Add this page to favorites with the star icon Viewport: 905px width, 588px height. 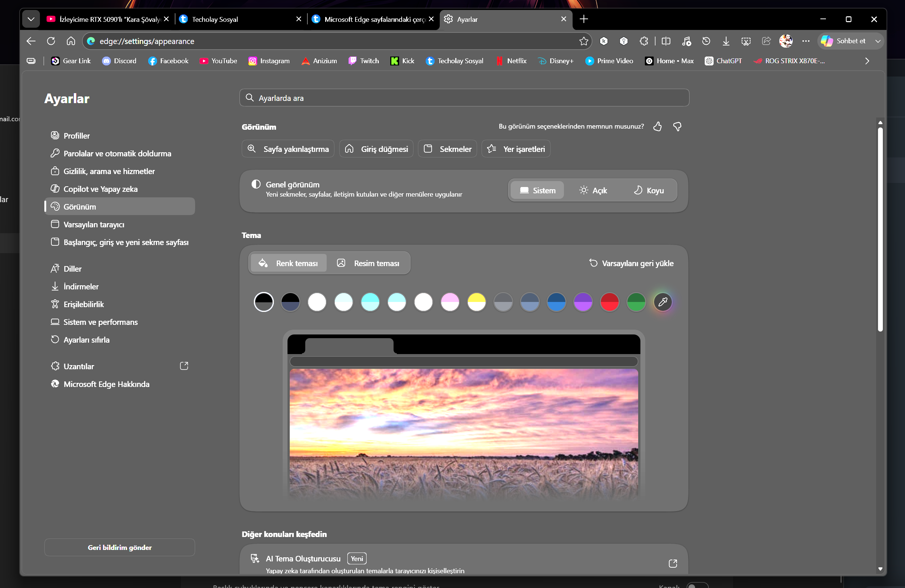tap(584, 41)
